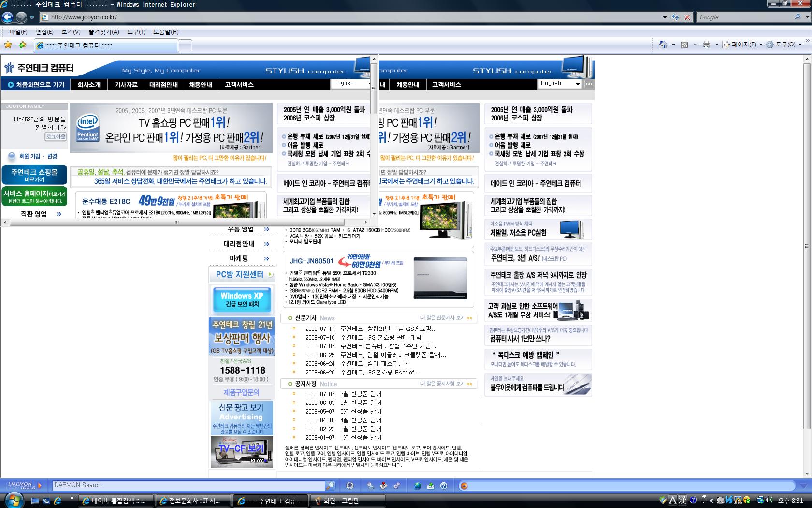Viewport: 812px width, 508px height.
Task: Click the IME 'A' language indicator
Action: (x=672, y=500)
